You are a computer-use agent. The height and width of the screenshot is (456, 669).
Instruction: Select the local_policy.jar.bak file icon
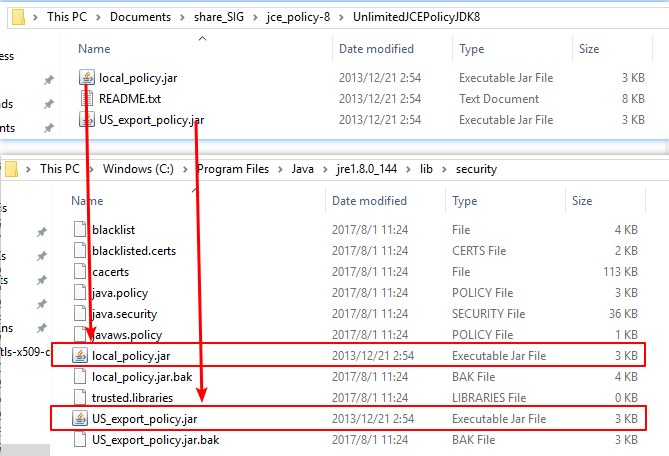(80, 376)
